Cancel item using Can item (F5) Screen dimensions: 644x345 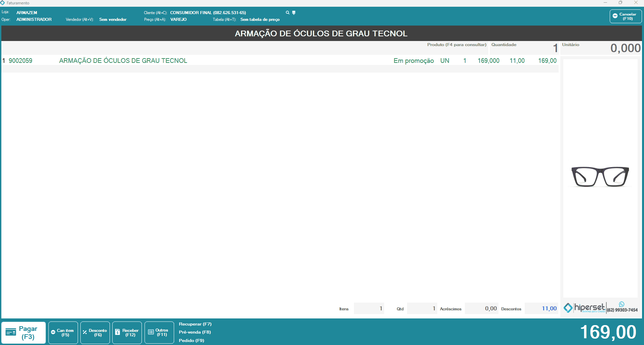pyautogui.click(x=63, y=333)
